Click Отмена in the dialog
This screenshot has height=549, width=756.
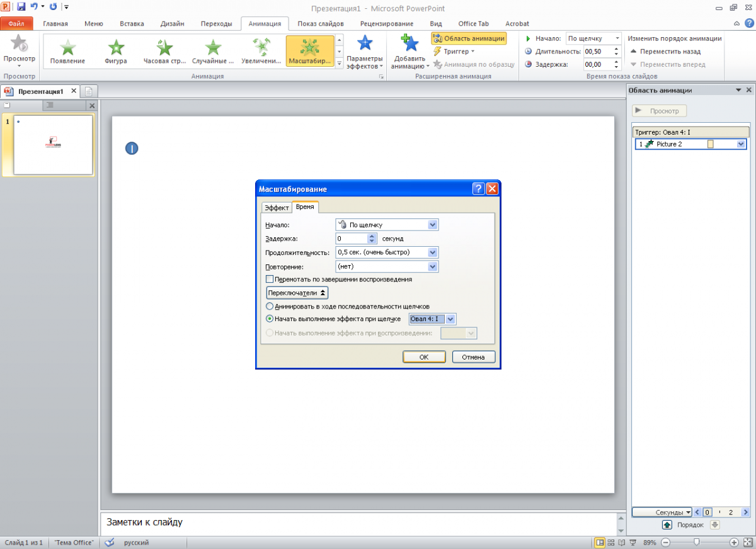(473, 357)
